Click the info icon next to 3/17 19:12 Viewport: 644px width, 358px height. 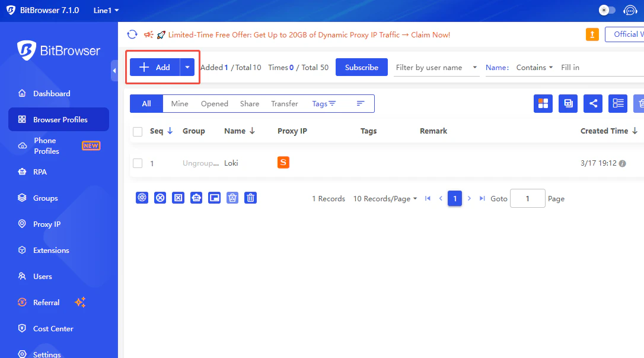(622, 164)
